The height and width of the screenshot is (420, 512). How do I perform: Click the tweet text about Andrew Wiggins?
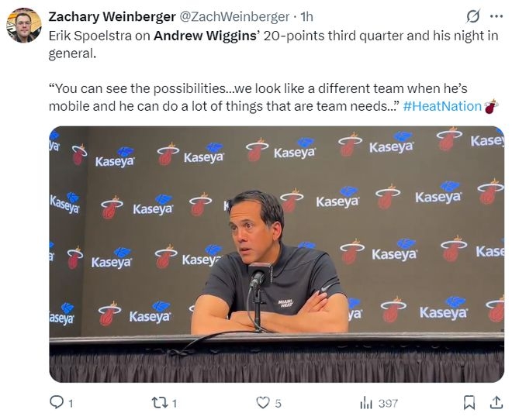pyautogui.click(x=273, y=44)
